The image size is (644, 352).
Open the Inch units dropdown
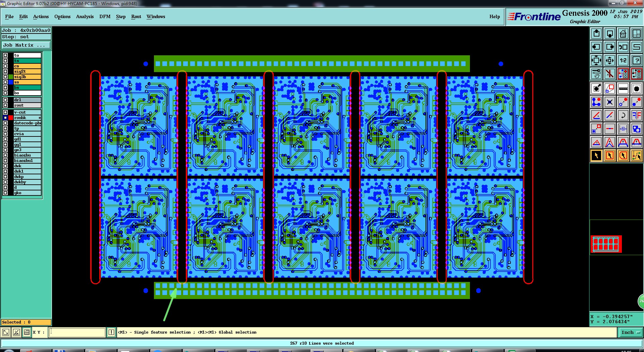[630, 332]
